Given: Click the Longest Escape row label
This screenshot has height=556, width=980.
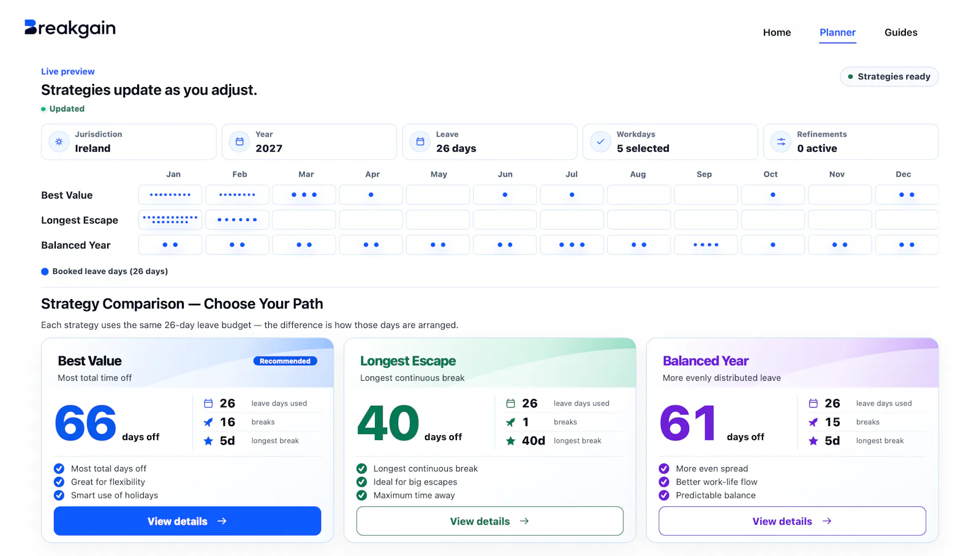Looking at the screenshot, I should (80, 220).
